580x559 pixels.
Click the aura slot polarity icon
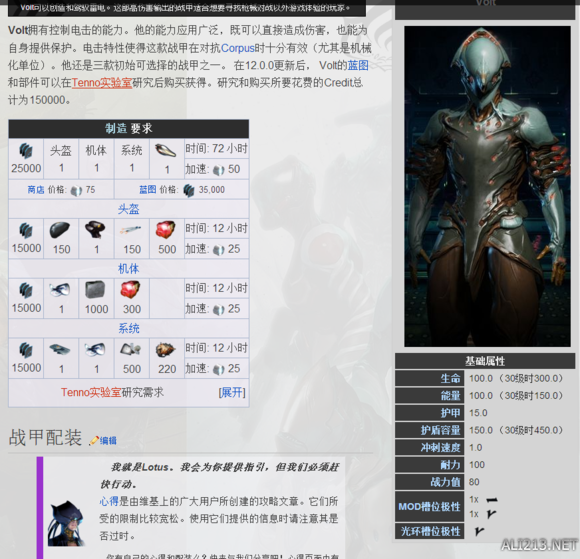(479, 531)
